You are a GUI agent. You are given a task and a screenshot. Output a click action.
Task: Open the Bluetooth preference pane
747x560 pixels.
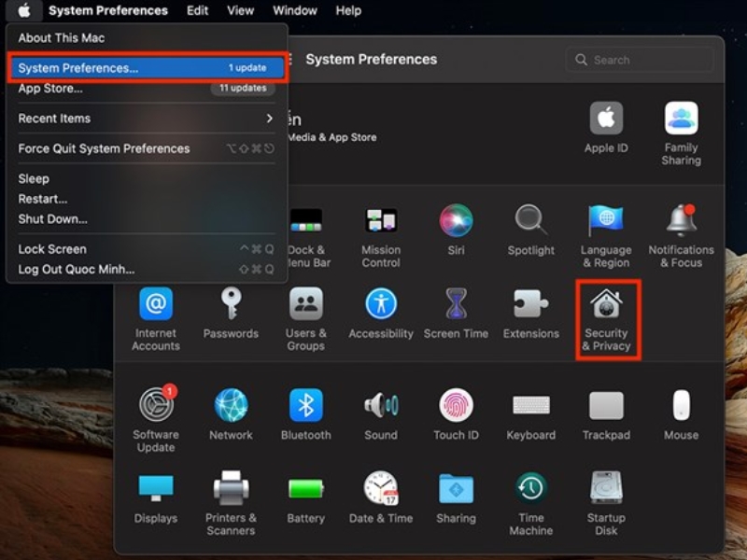[306, 413]
